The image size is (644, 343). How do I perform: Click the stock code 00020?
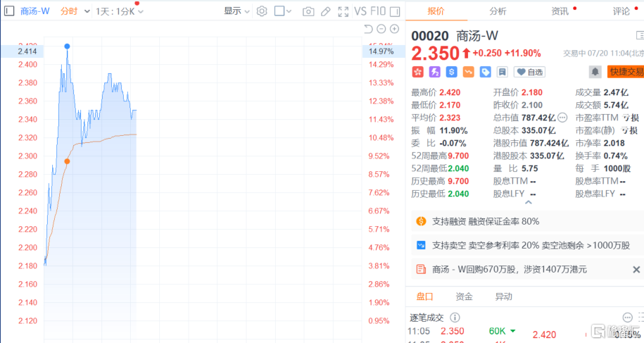[x=430, y=36]
